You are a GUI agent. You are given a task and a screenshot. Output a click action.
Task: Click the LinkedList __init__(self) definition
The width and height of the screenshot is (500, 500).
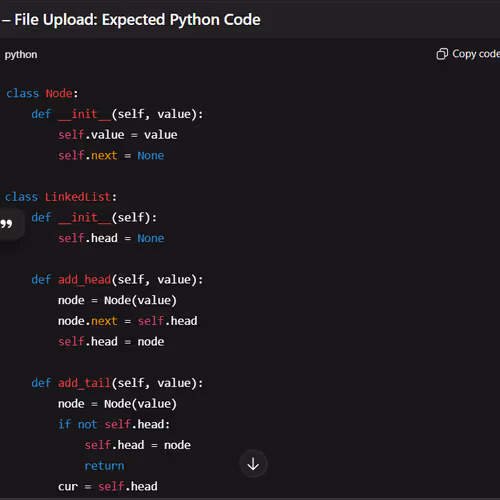tap(94, 217)
